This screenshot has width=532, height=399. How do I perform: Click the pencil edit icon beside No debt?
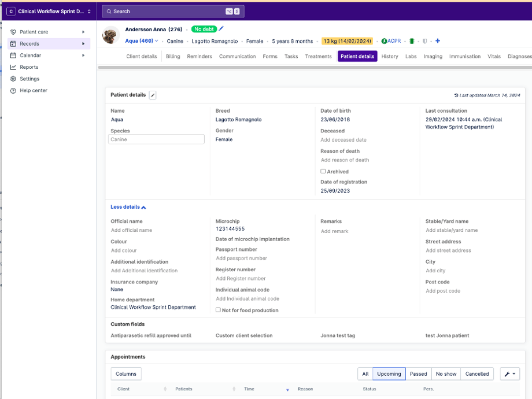[221, 29]
